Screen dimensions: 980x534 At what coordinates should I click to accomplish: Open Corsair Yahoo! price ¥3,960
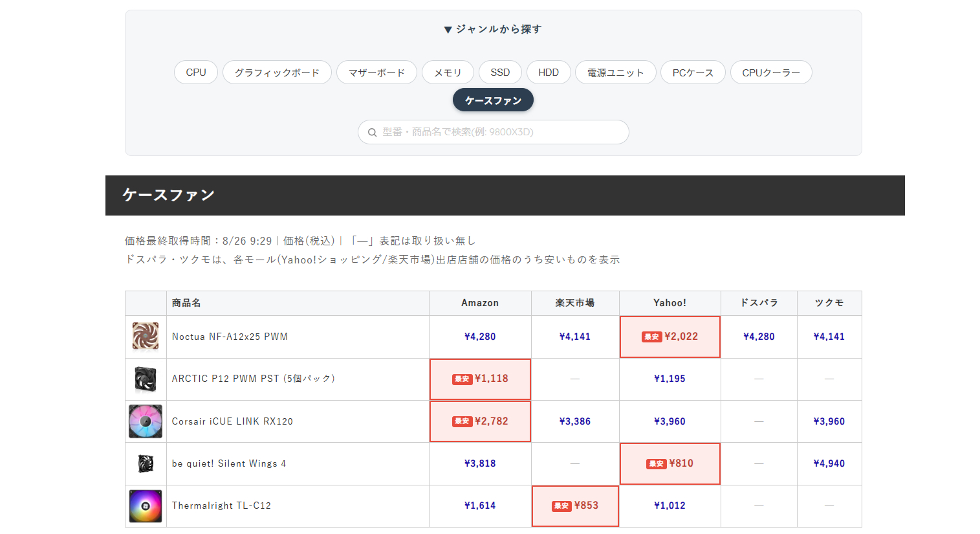[670, 421]
